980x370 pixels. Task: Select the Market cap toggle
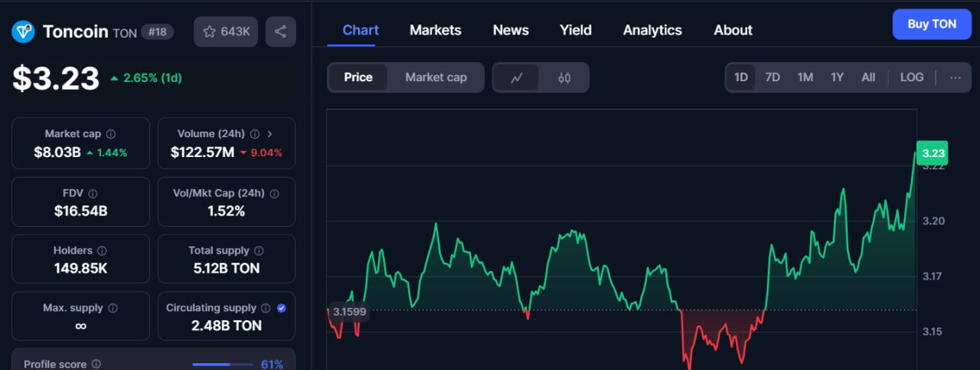click(x=436, y=77)
